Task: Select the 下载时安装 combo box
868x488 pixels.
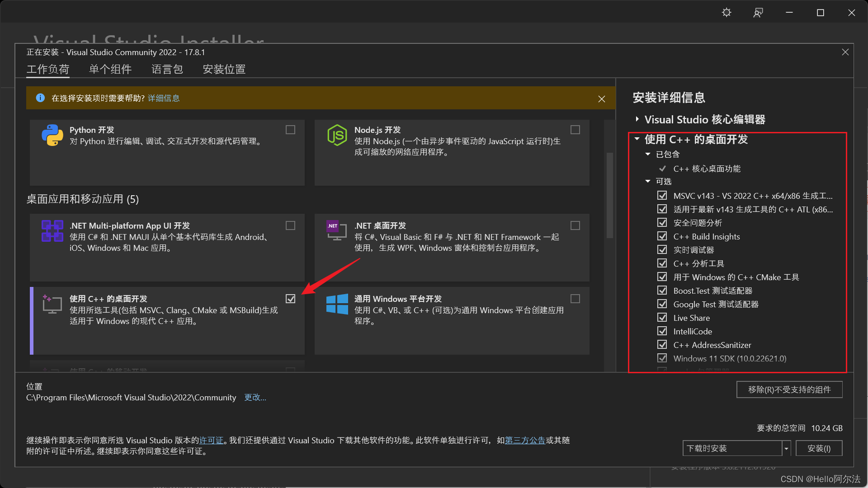Action: [732, 448]
